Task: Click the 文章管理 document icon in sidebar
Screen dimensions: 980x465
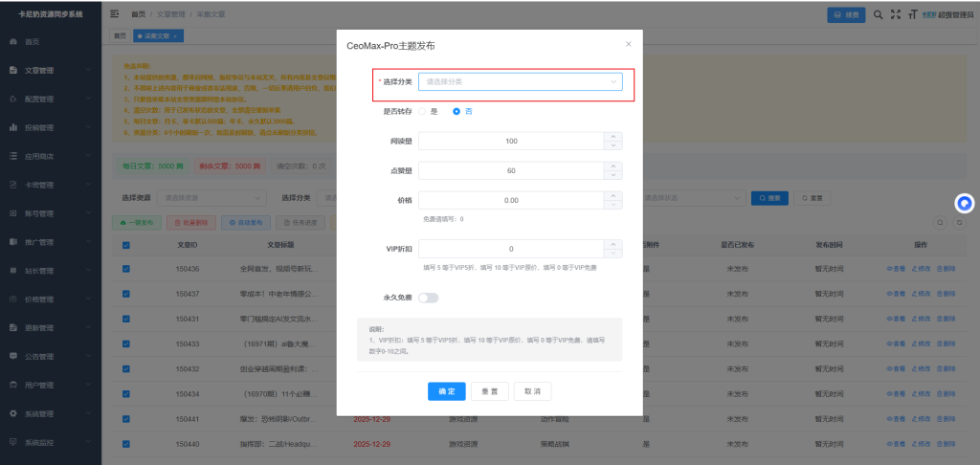Action: [x=13, y=70]
